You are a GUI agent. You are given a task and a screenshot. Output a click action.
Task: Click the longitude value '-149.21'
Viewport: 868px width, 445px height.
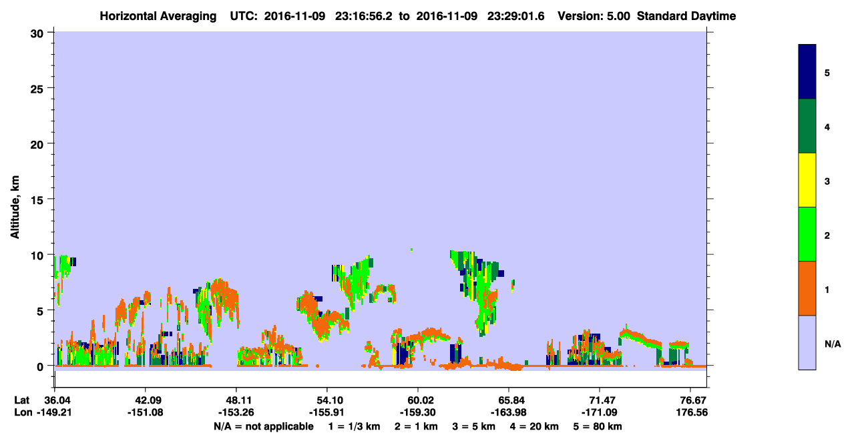[55, 412]
